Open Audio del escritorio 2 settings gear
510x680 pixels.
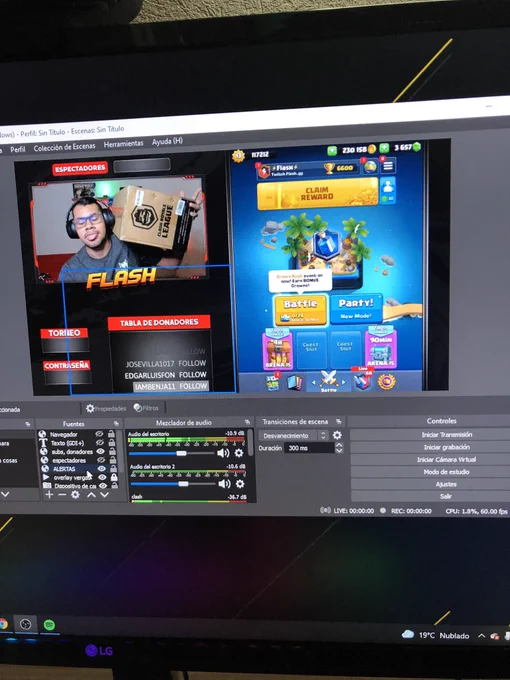pos(240,484)
